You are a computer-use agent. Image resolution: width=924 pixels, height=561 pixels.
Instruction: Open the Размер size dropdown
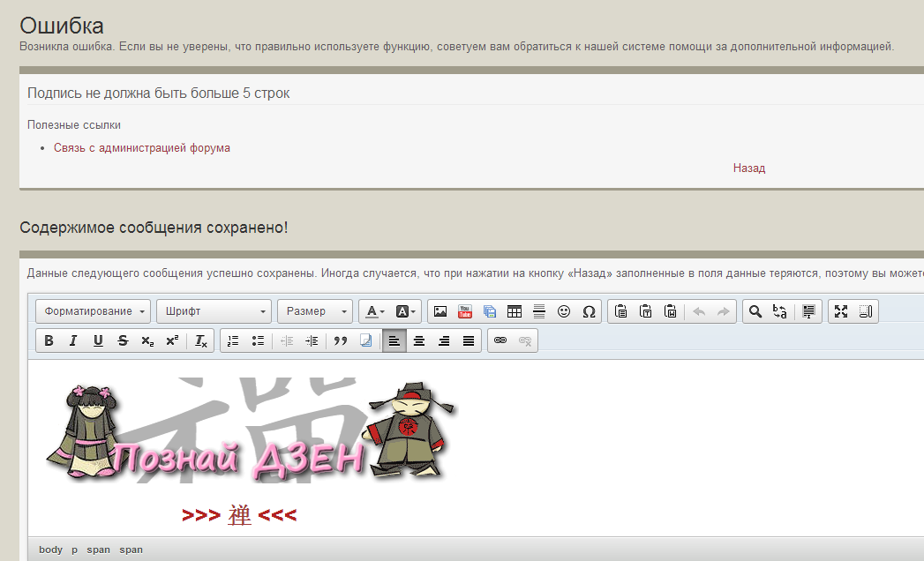[315, 311]
